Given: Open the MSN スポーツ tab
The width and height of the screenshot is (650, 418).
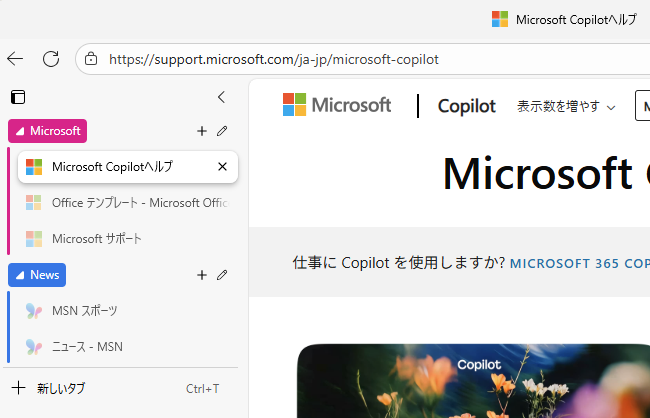Looking at the screenshot, I should (x=128, y=311).
